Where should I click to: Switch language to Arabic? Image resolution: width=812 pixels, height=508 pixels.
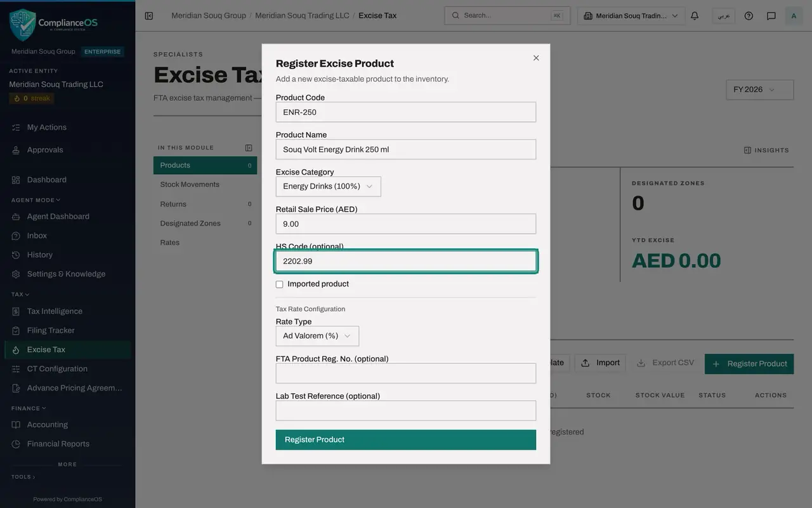[x=724, y=16]
